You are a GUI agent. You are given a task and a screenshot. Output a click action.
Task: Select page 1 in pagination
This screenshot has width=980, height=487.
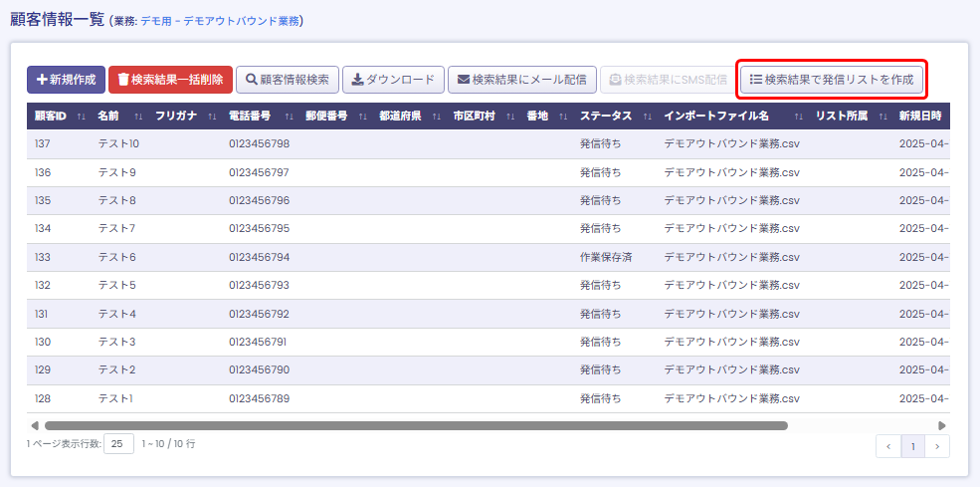912,446
